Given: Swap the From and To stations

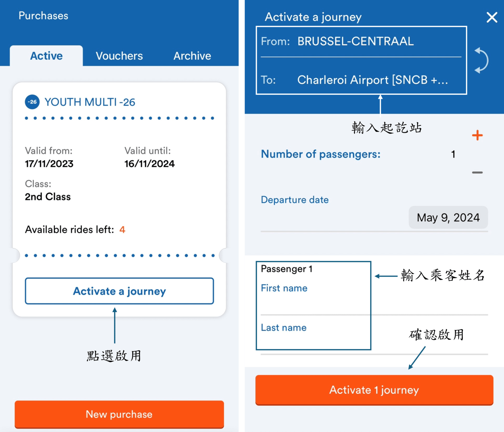Looking at the screenshot, I should tap(480, 60).
